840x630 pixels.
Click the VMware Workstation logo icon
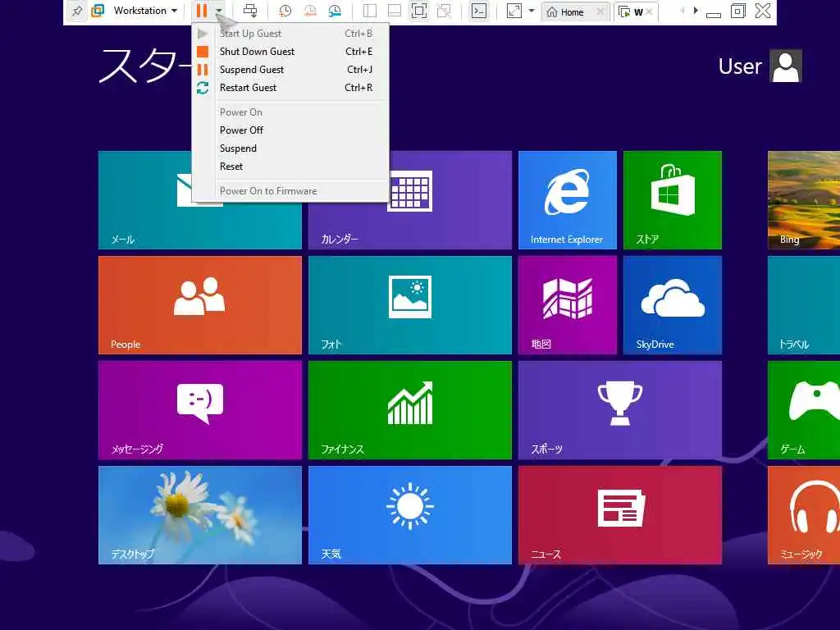(x=98, y=11)
